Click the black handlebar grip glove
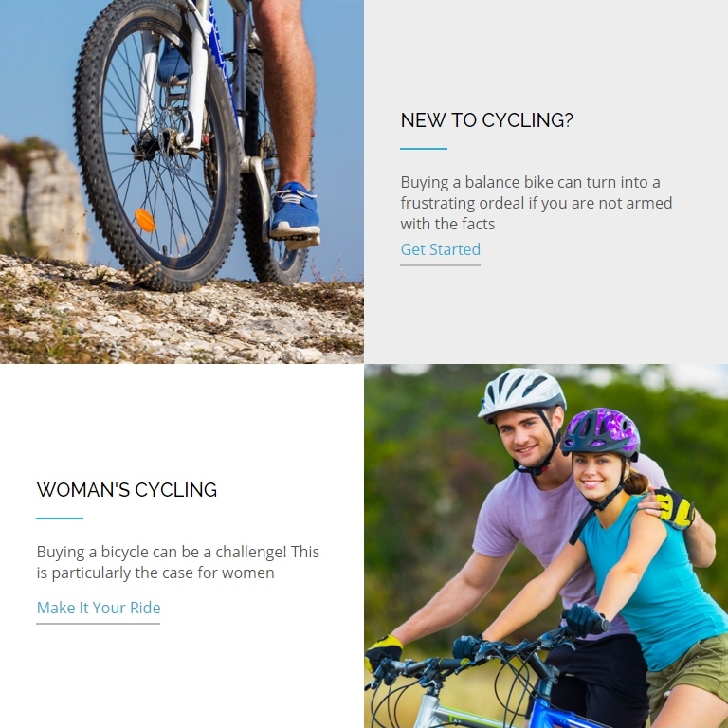 pyautogui.click(x=585, y=620)
